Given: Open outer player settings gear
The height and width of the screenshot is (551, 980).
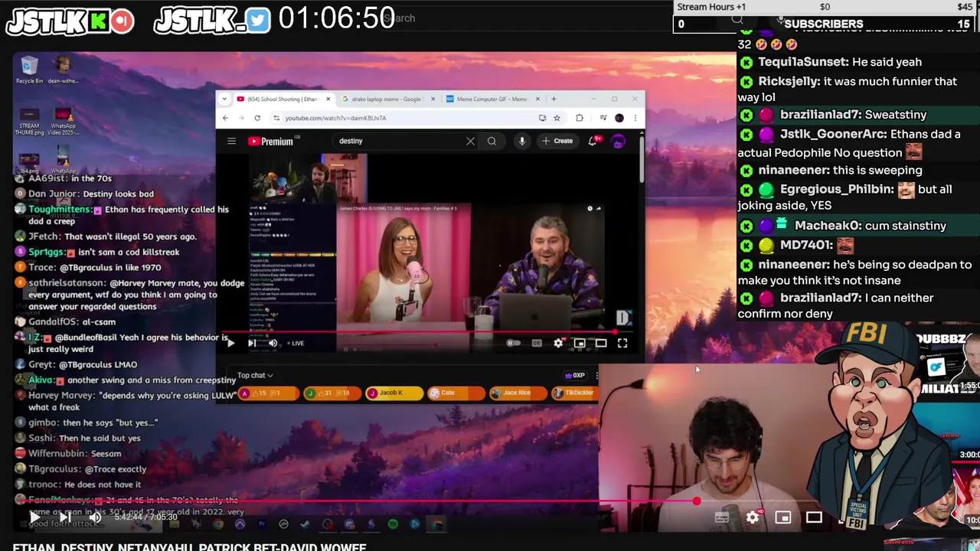Looking at the screenshot, I should point(753,517).
